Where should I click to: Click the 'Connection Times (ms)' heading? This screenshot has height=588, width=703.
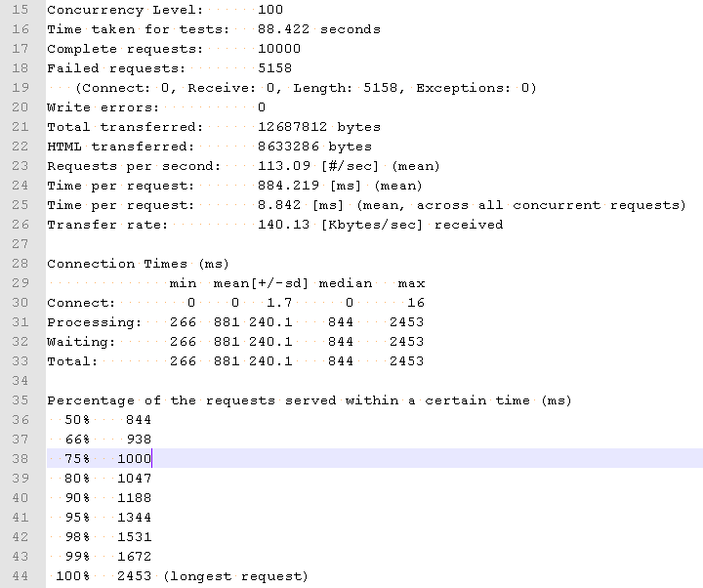tap(138, 264)
